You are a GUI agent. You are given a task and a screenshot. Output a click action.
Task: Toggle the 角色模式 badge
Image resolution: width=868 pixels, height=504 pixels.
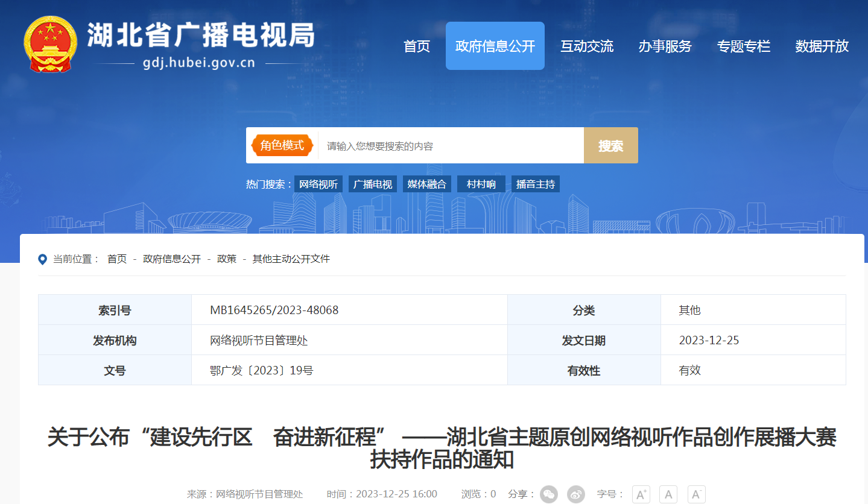point(282,145)
